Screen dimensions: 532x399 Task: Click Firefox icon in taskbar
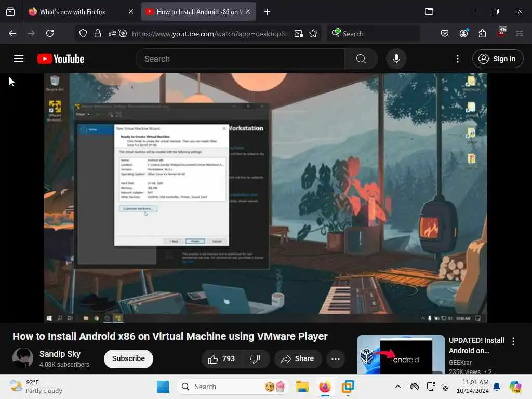point(325,387)
